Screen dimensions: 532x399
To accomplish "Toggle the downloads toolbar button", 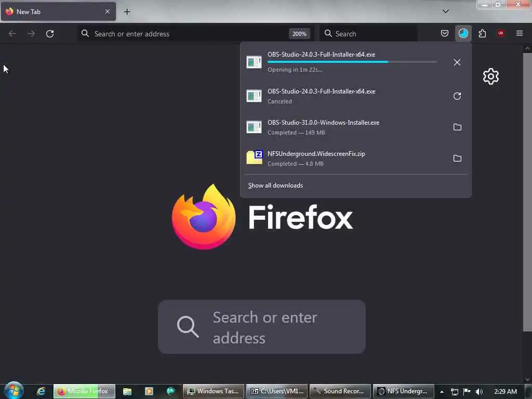I will (x=463, y=33).
